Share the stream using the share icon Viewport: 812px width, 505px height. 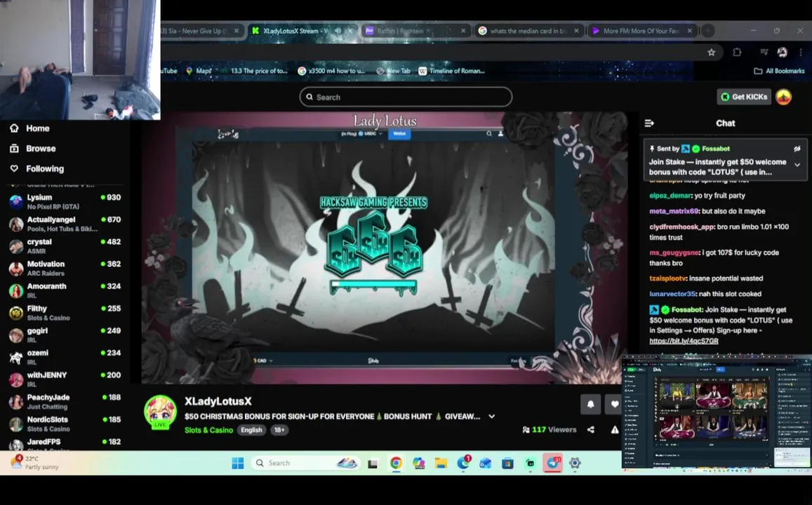pyautogui.click(x=591, y=429)
